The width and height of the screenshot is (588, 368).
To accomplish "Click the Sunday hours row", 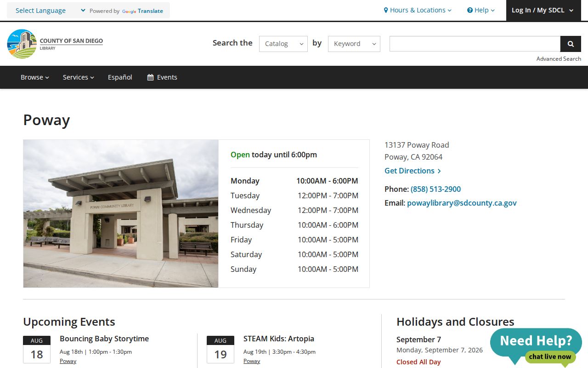I will [x=294, y=269].
